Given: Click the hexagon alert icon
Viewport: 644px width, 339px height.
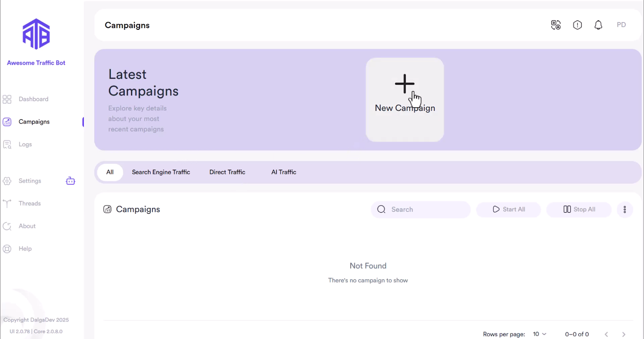Looking at the screenshot, I should [577, 25].
